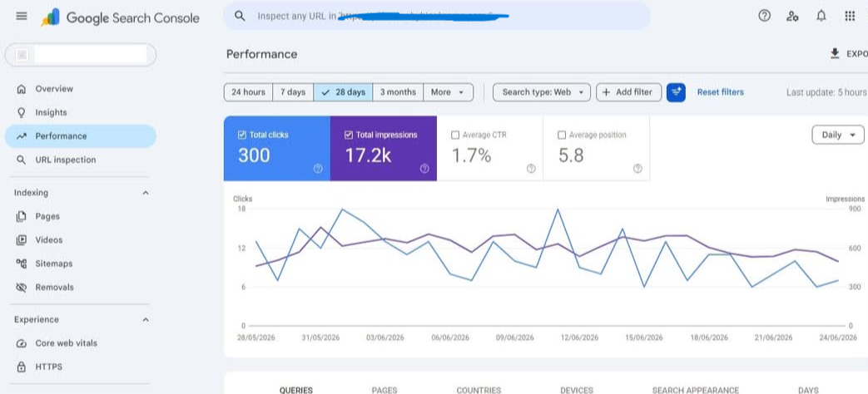Collapse the Indexing section
The width and height of the screenshot is (868, 394).
[x=146, y=193]
